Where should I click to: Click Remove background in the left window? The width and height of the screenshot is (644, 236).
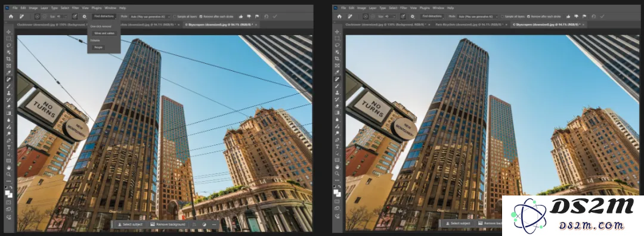click(168, 225)
